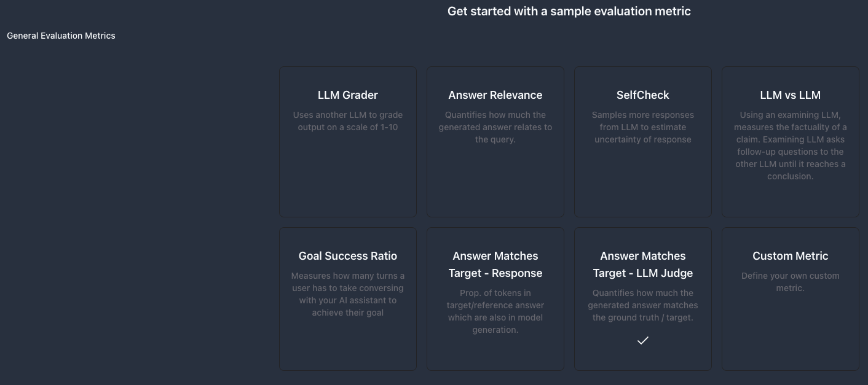Select the SelfCheck metric card

tap(643, 141)
